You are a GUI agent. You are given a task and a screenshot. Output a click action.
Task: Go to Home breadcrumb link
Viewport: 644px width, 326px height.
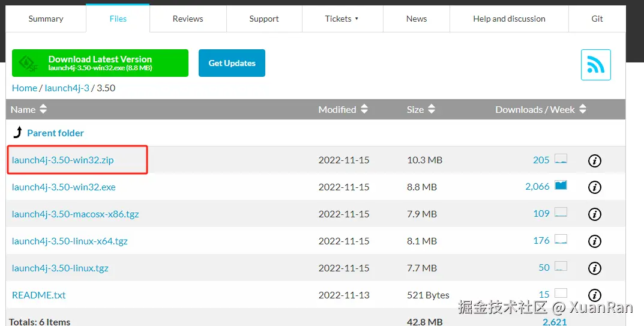coord(25,88)
